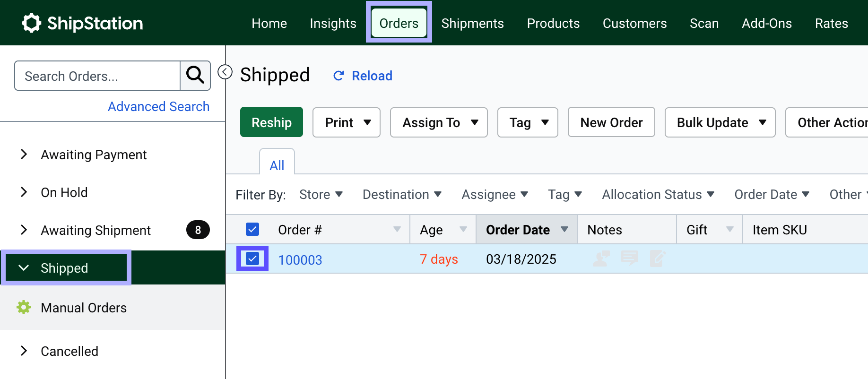868x379 pixels.
Task: Open the Orders menu
Action: [399, 23]
